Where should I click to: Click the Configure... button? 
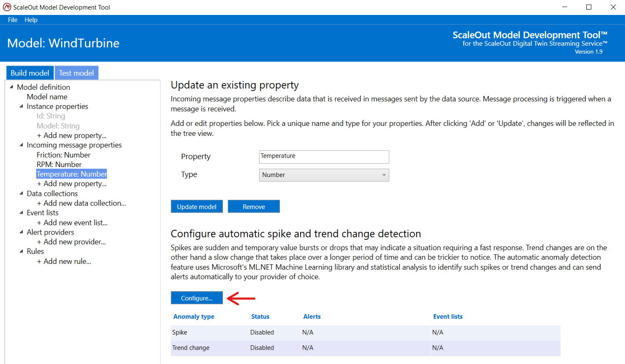coord(197,298)
